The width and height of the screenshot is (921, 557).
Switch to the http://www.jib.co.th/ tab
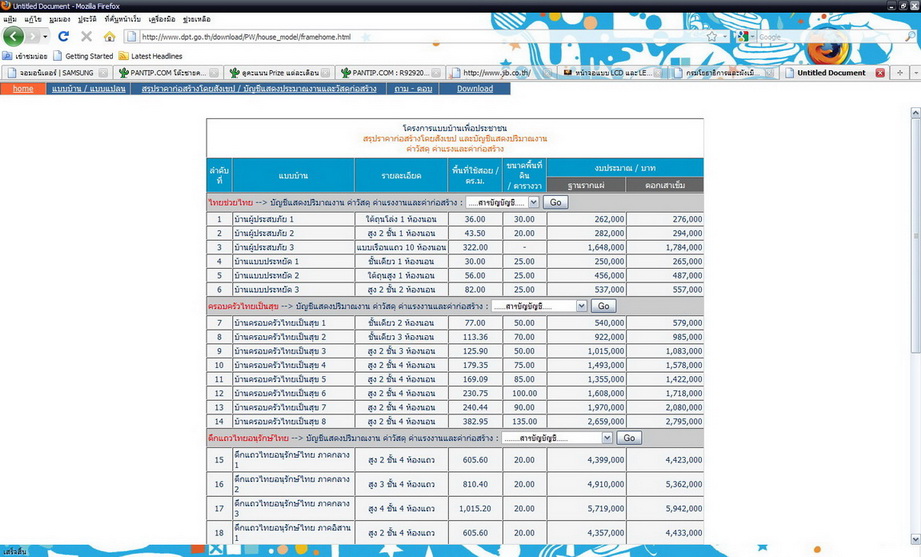point(497,73)
